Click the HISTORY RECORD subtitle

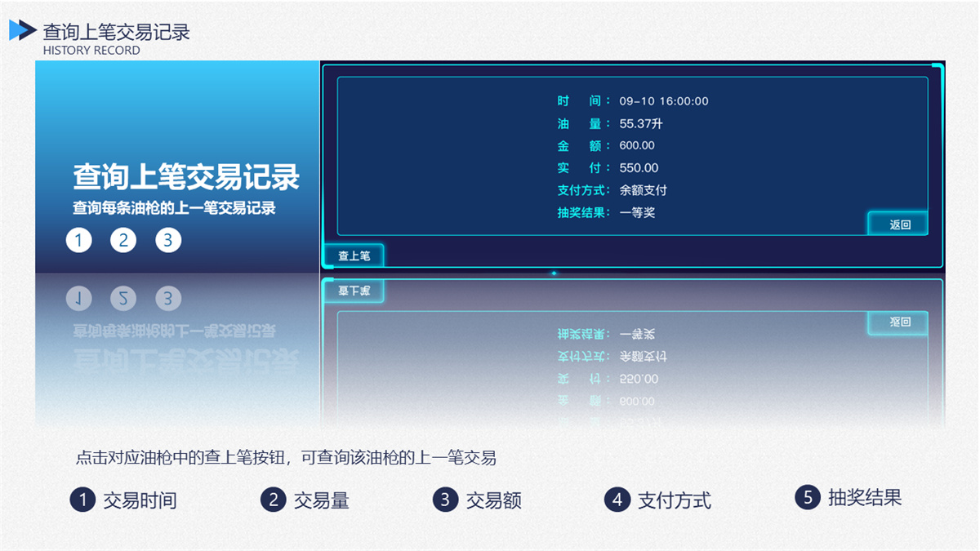[91, 51]
